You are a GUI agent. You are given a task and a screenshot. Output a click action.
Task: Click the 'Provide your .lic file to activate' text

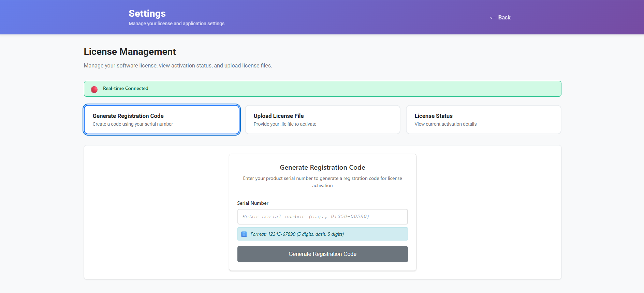(285, 124)
